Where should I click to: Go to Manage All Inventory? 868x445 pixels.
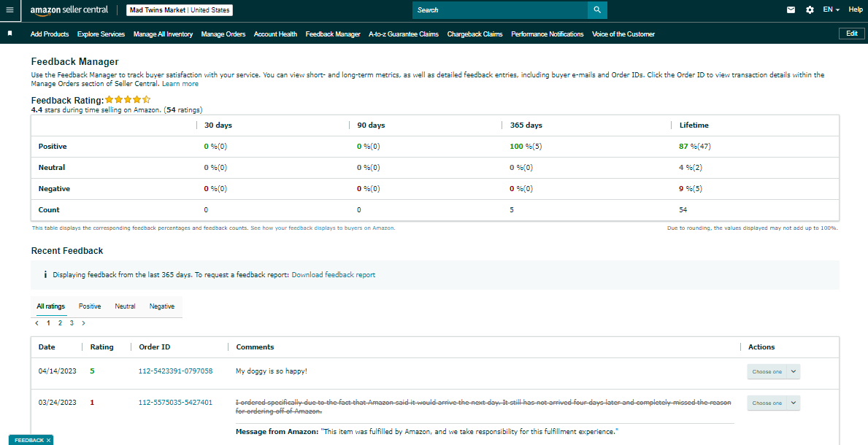pos(164,34)
